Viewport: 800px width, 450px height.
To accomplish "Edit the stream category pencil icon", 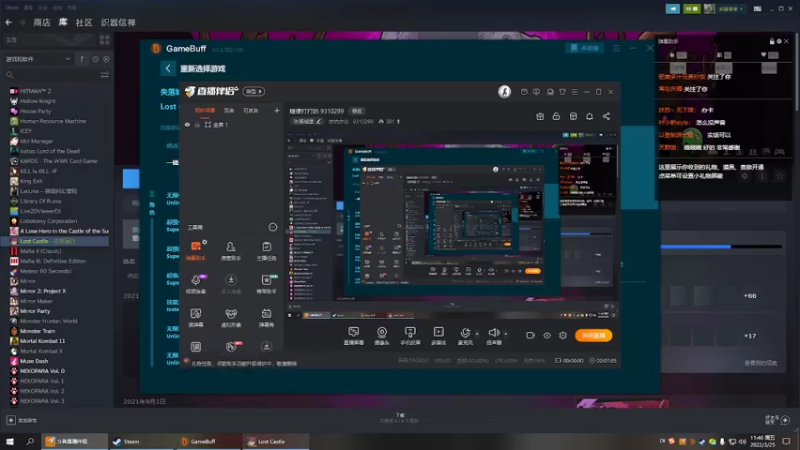I will (319, 121).
